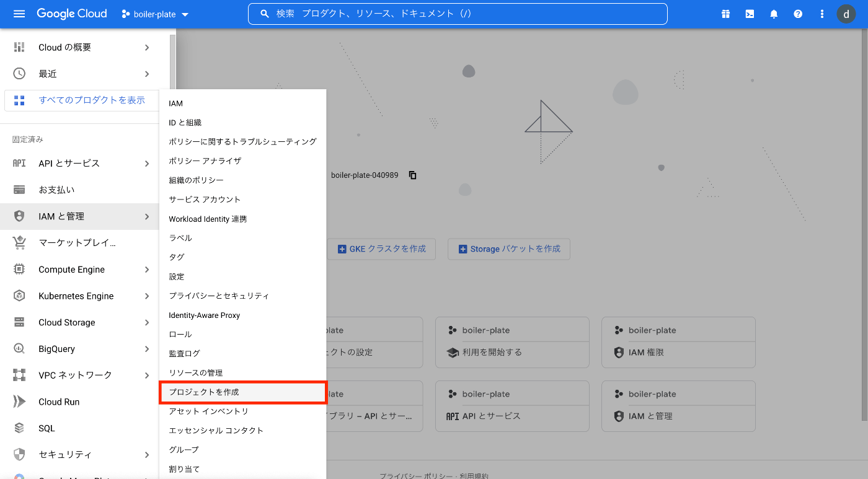Open the 利用を開始する card
868x479 pixels.
coord(512,342)
